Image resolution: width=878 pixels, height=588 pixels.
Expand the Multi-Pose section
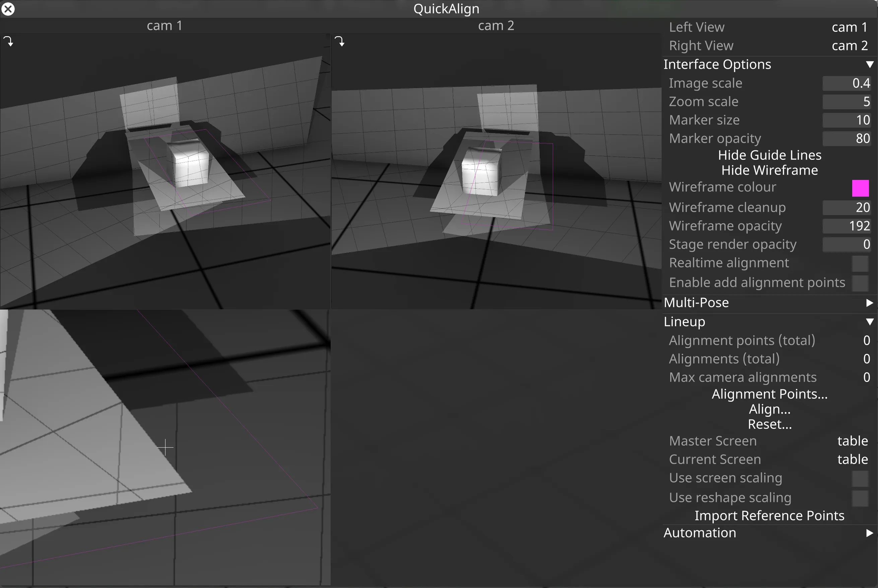coord(869,303)
